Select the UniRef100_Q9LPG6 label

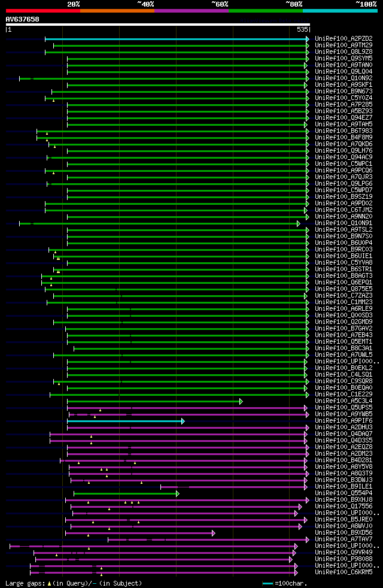pos(344,184)
